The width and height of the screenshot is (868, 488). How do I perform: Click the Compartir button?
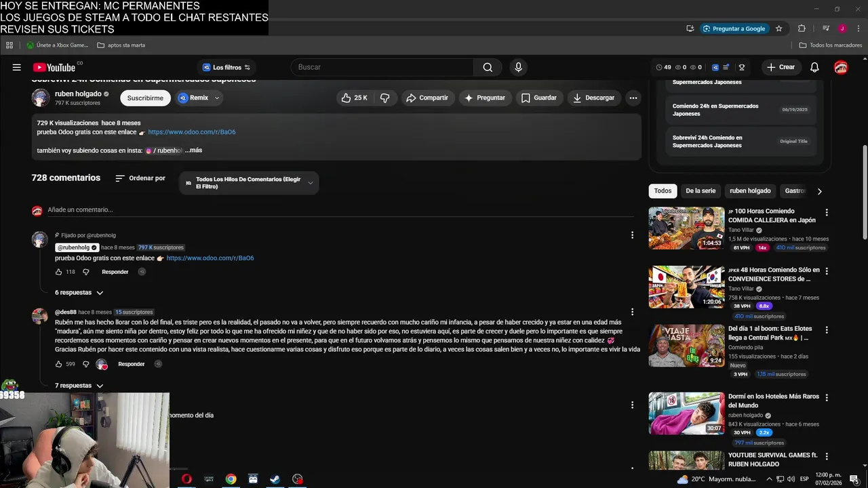pyautogui.click(x=427, y=98)
